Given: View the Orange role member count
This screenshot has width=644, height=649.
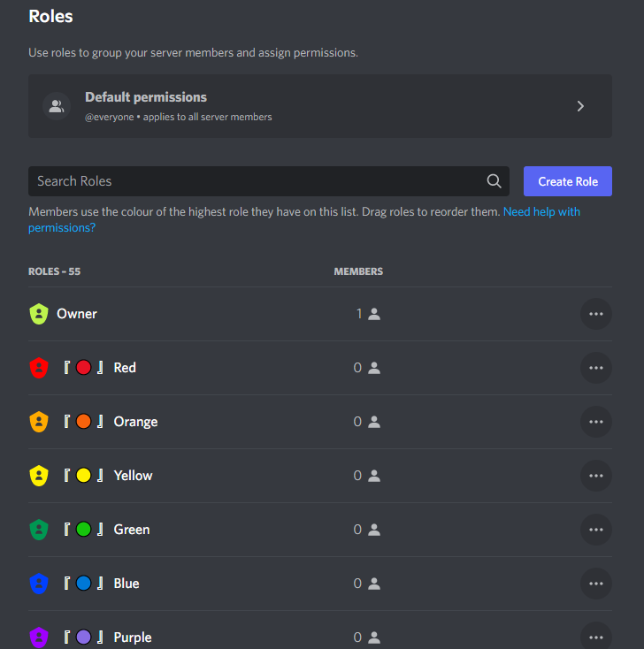Looking at the screenshot, I should [366, 422].
